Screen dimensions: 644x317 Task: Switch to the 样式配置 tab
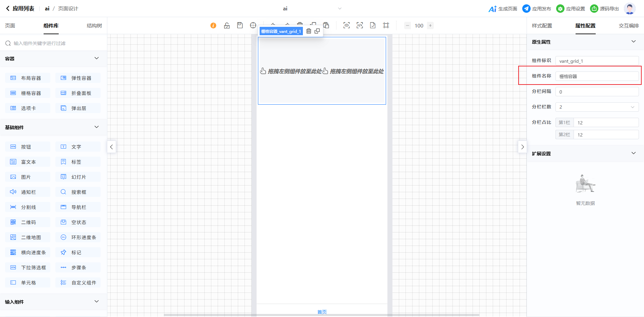click(x=542, y=26)
